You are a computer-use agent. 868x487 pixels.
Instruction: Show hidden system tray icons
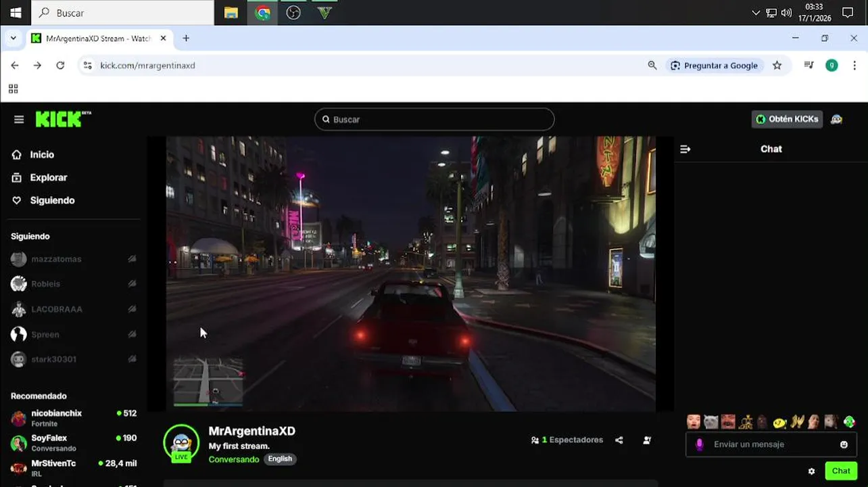[x=756, y=13]
